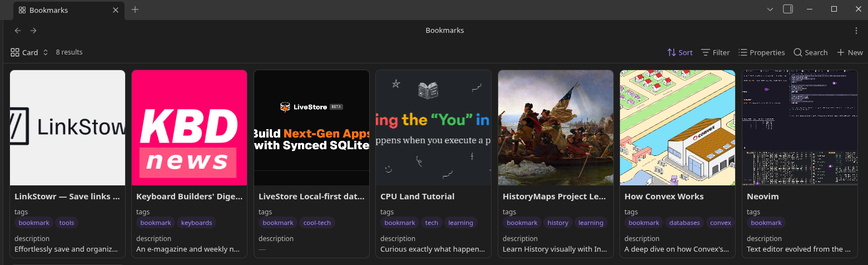Click 'Effortlessly save and organiz…' description

pos(67,249)
